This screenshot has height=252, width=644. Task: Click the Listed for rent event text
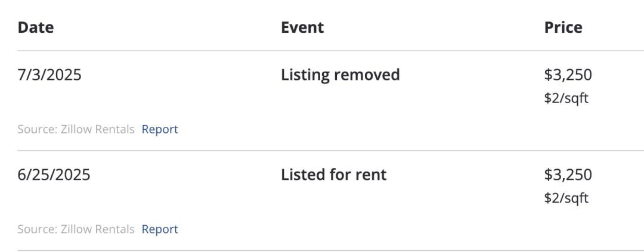tap(333, 175)
